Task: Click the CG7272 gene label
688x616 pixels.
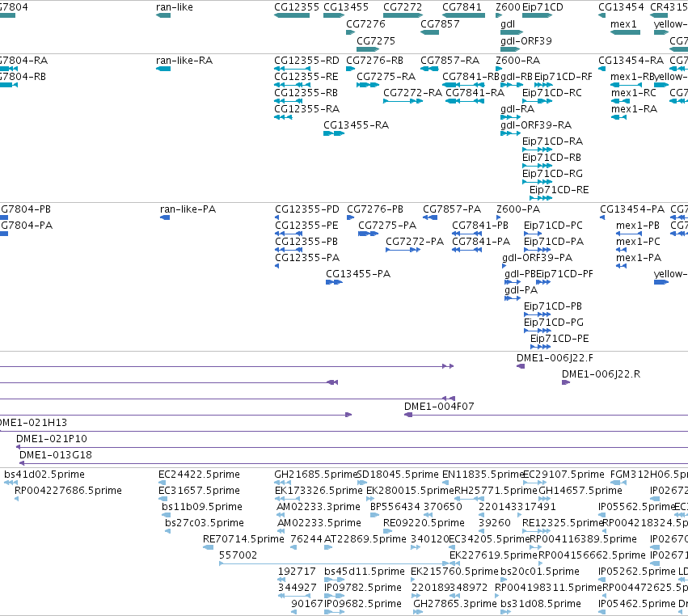Action: [403, 7]
